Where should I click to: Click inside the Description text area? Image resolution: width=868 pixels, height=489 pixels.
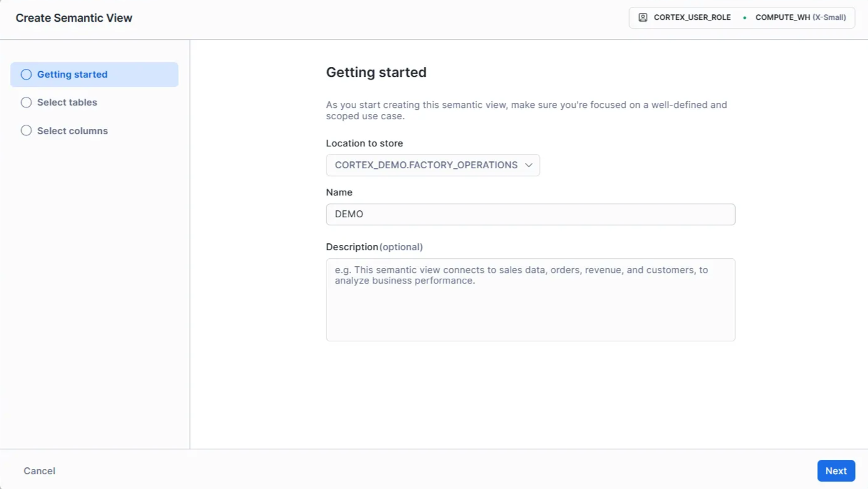pyautogui.click(x=530, y=300)
